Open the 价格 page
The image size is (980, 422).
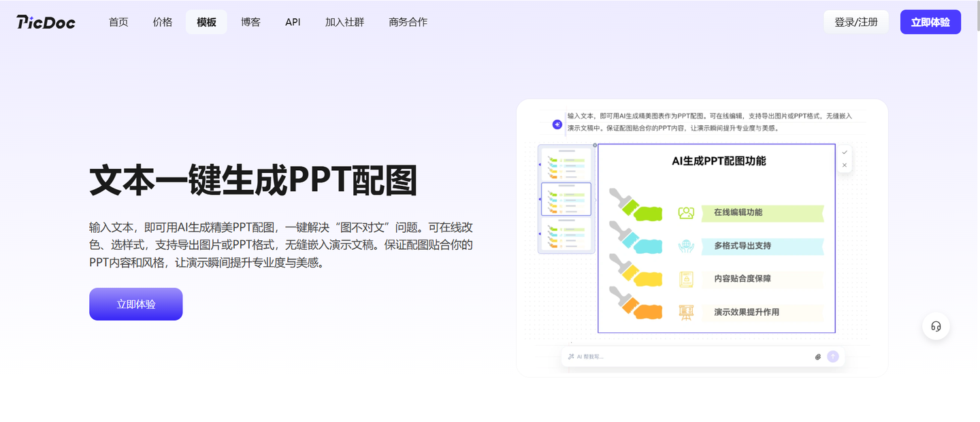point(163,22)
